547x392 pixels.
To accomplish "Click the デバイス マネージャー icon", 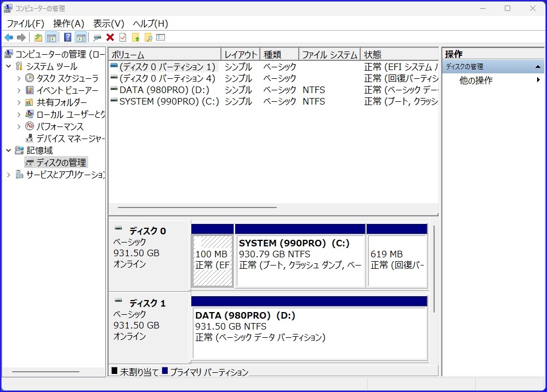I will 30,139.
